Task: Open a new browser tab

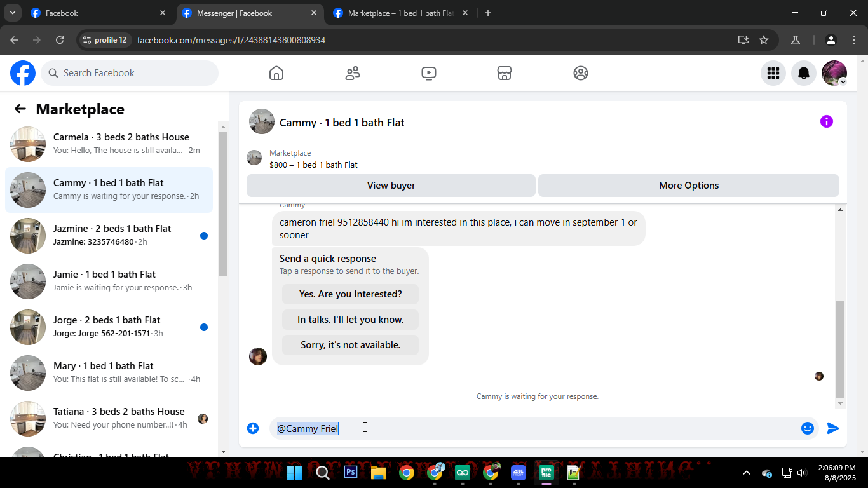Action: click(x=488, y=13)
